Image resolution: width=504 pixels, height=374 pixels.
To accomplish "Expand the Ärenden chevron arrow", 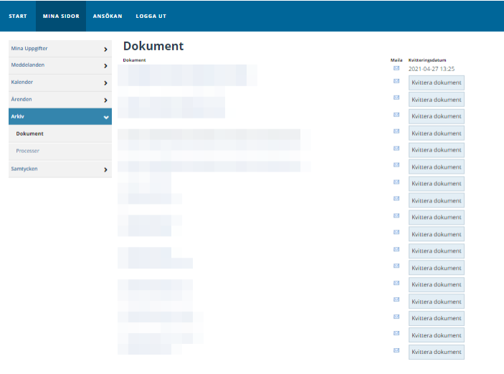I will pos(105,100).
